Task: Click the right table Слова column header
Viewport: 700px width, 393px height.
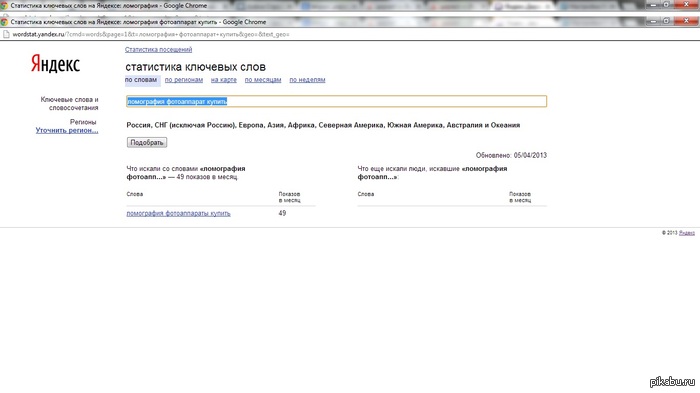Action: pyautogui.click(x=366, y=194)
